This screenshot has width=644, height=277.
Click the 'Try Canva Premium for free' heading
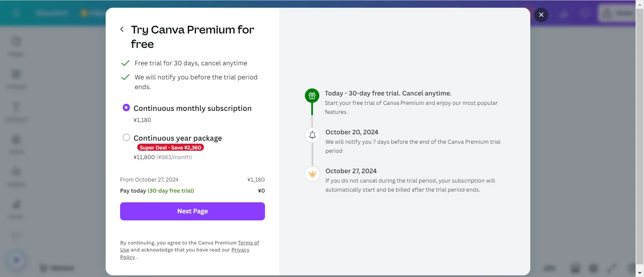pyautogui.click(x=193, y=37)
